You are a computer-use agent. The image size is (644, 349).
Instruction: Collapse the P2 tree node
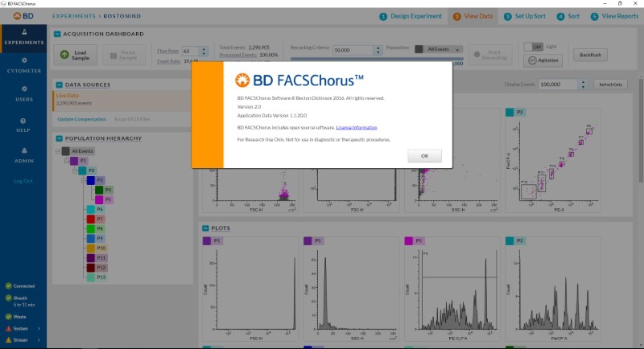75,170
